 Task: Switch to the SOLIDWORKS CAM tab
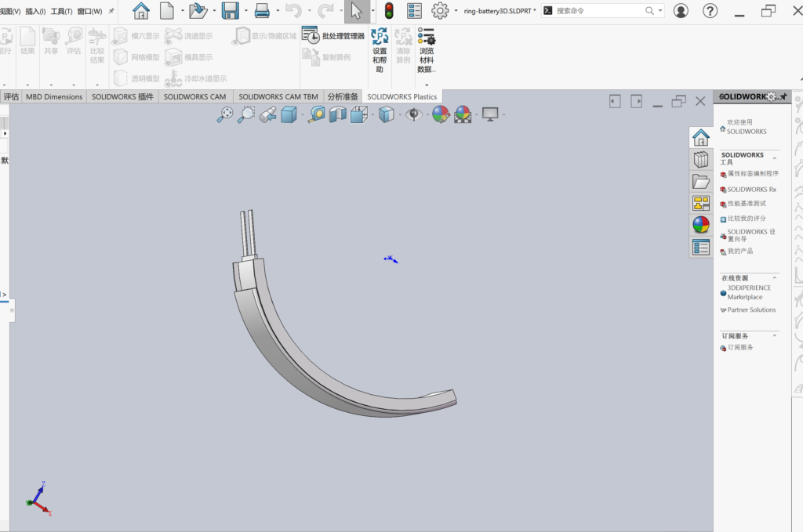pyautogui.click(x=194, y=96)
